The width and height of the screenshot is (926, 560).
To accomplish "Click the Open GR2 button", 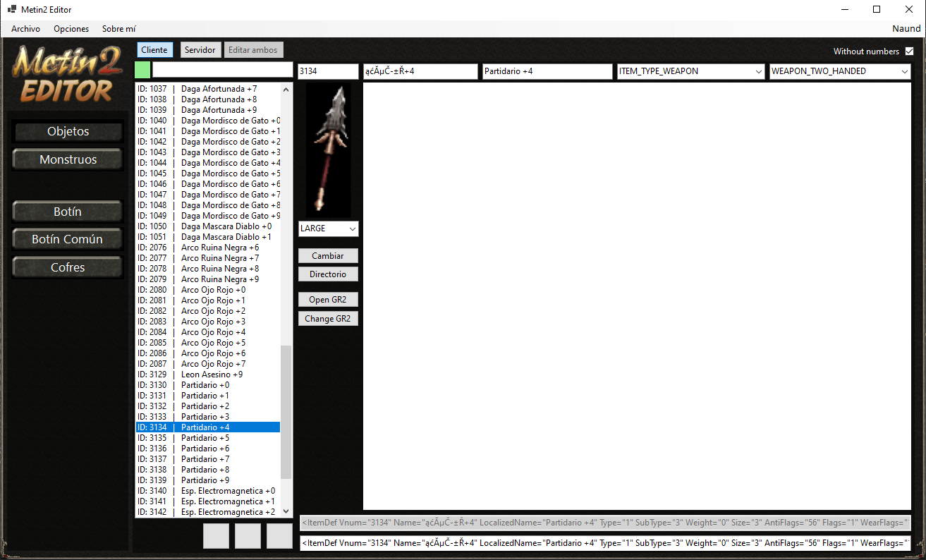I will click(x=328, y=300).
